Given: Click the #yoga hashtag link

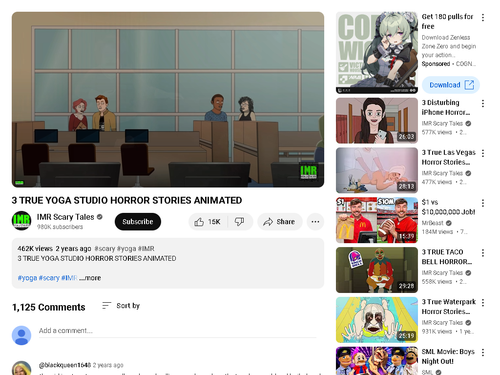Looking at the screenshot, I should (x=27, y=278).
